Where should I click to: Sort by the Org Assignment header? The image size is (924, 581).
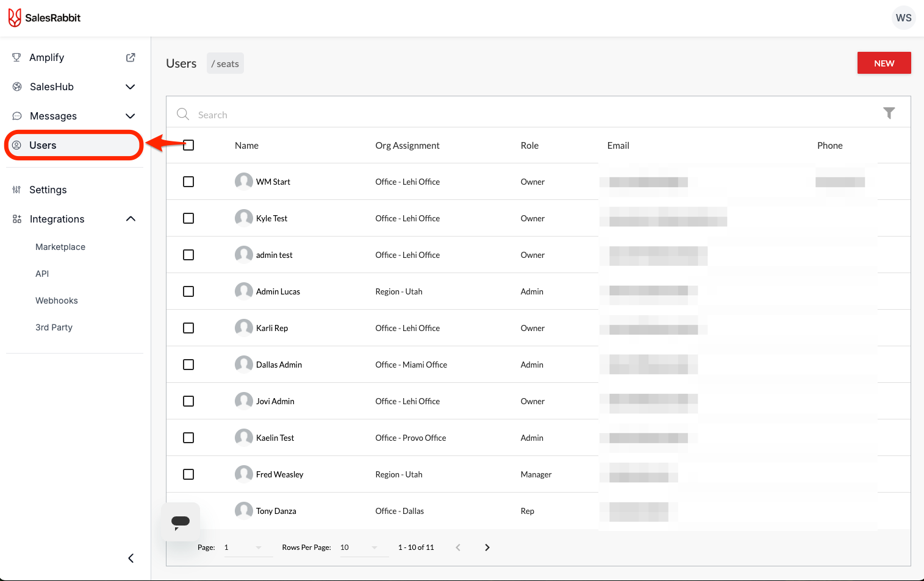(407, 145)
